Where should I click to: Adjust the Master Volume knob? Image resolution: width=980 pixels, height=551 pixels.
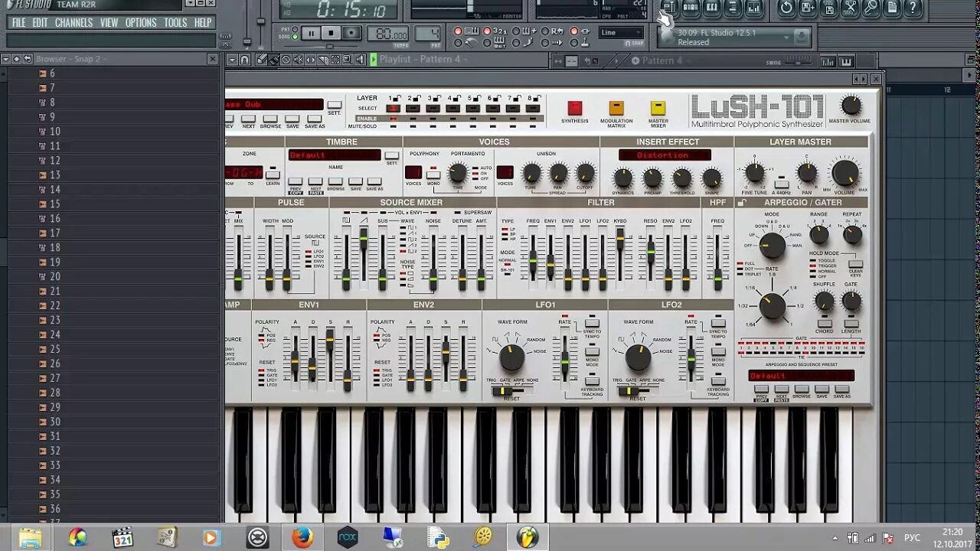pos(851,106)
